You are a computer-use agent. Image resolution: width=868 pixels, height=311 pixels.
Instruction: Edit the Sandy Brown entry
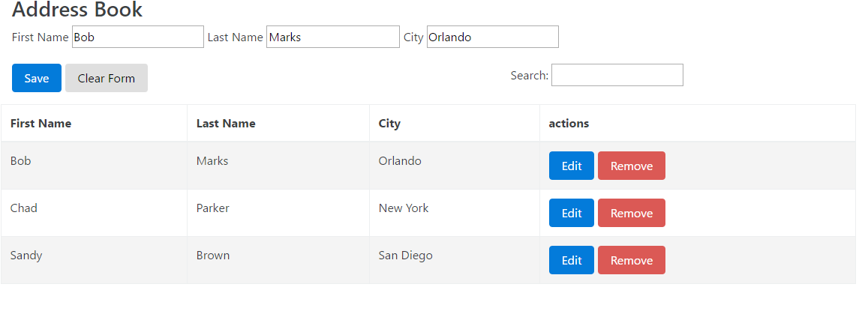tap(571, 260)
